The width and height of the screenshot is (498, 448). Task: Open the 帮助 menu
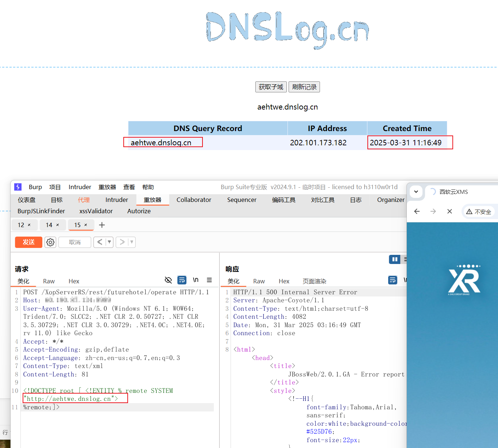pyautogui.click(x=148, y=187)
